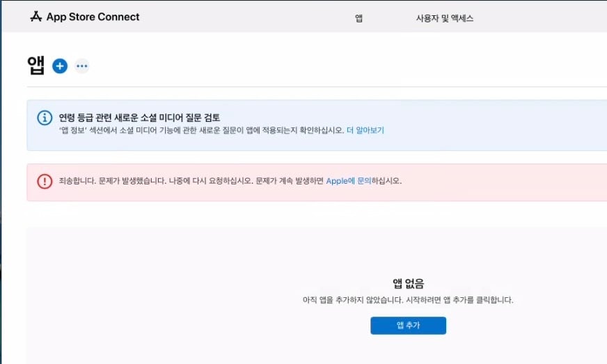Select the 죄송합니다 error message text
The height and width of the screenshot is (364, 607).
(x=230, y=181)
